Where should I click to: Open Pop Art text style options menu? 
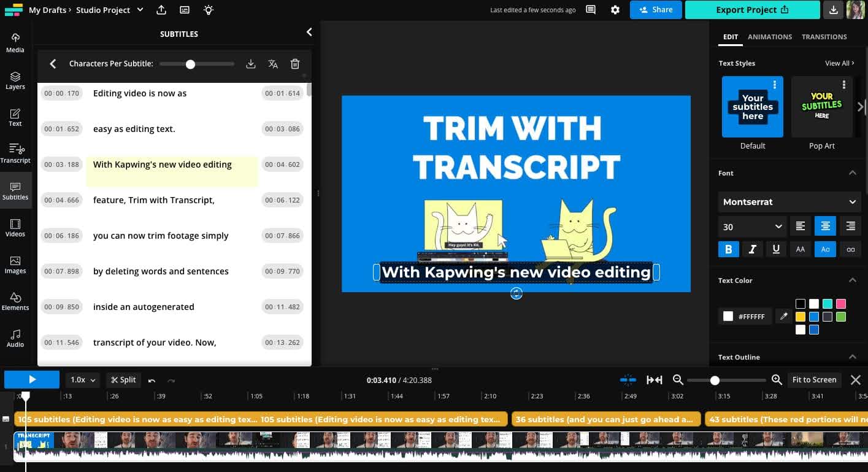pos(844,85)
